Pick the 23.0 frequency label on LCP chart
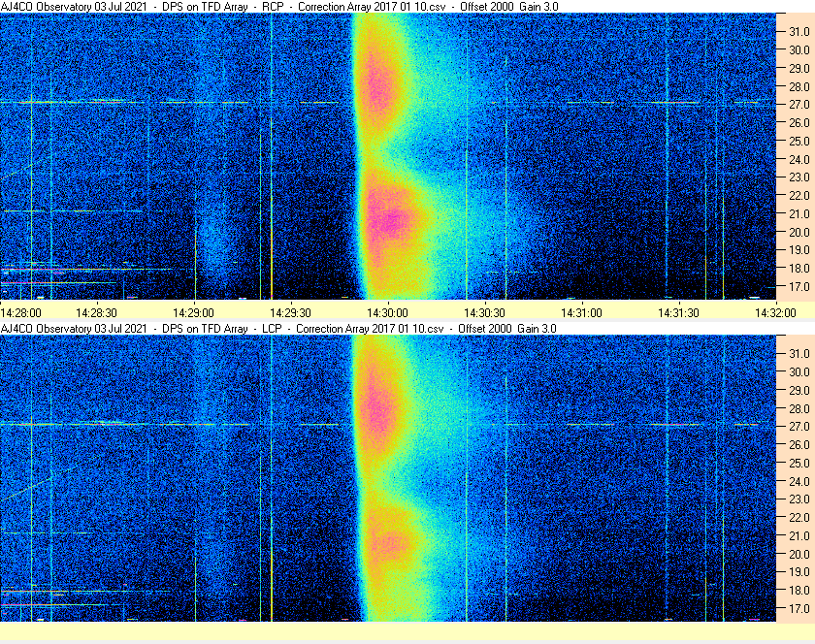The height and width of the screenshot is (644, 815). (799, 499)
